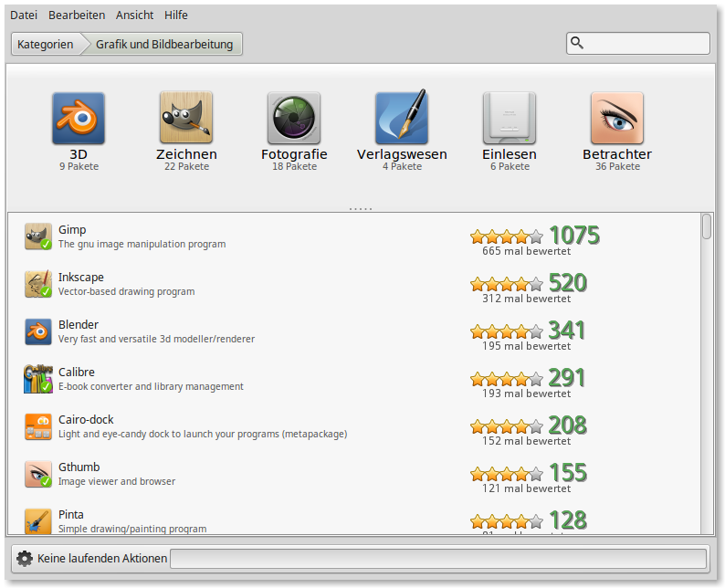This screenshot has height=588, width=725.
Task: Click the Cairo-dock application icon in list
Action: pyautogui.click(x=38, y=426)
